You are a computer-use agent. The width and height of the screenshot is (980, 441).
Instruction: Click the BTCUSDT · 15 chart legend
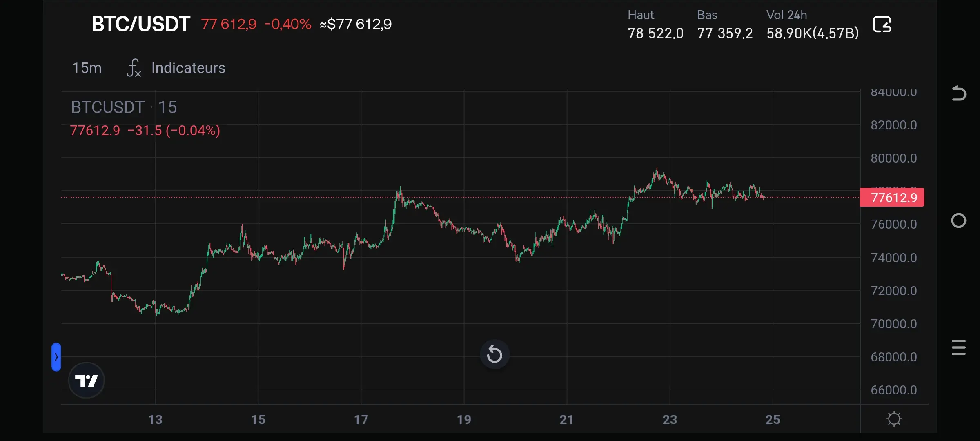click(124, 107)
